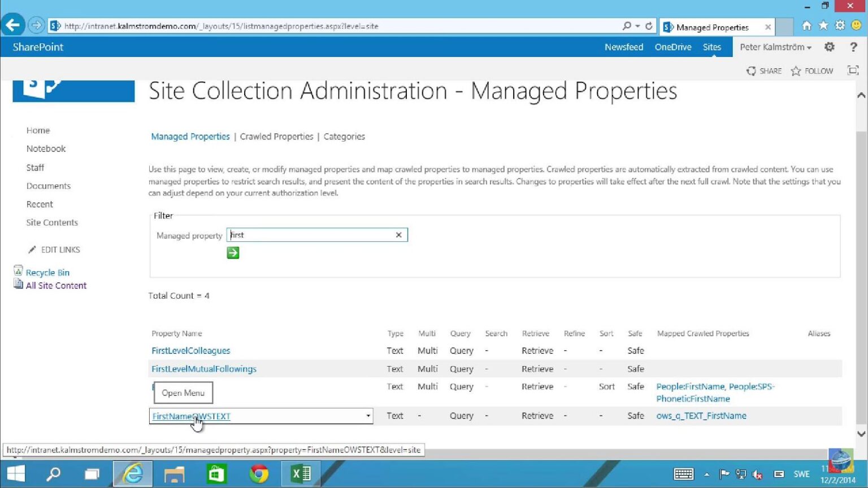Select the Open Menu option
This screenshot has height=488, width=868.
click(183, 392)
